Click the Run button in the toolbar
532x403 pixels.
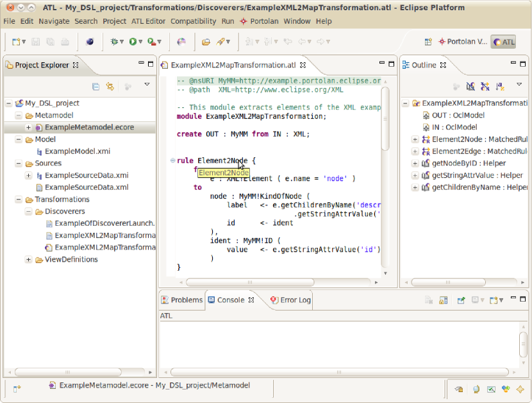(133, 42)
